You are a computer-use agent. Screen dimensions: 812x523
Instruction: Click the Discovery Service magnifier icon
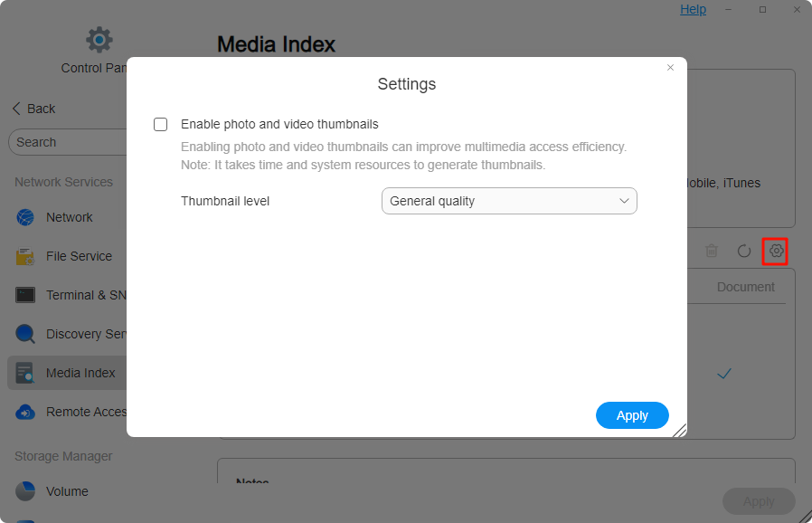pyautogui.click(x=25, y=334)
